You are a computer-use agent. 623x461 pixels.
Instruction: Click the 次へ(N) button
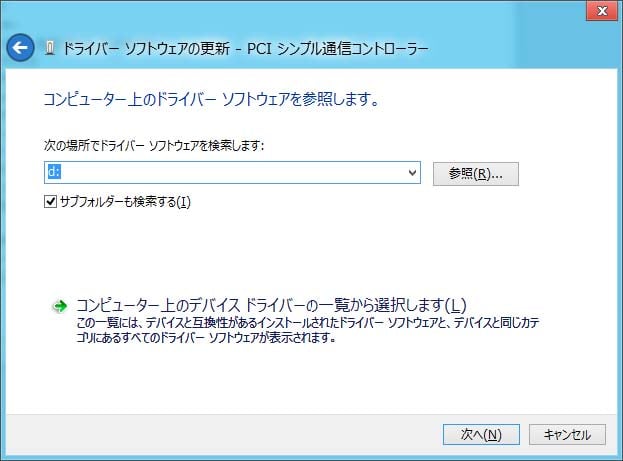click(x=481, y=434)
